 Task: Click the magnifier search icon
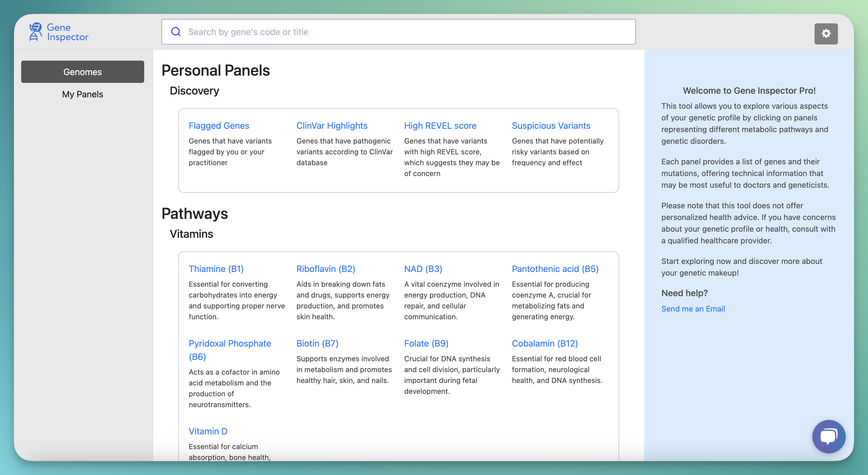176,32
